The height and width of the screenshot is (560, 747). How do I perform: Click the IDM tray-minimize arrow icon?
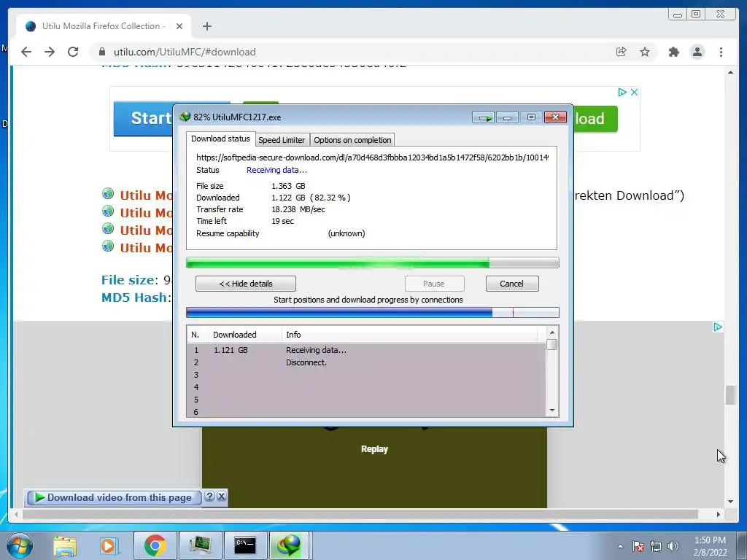coord(484,117)
